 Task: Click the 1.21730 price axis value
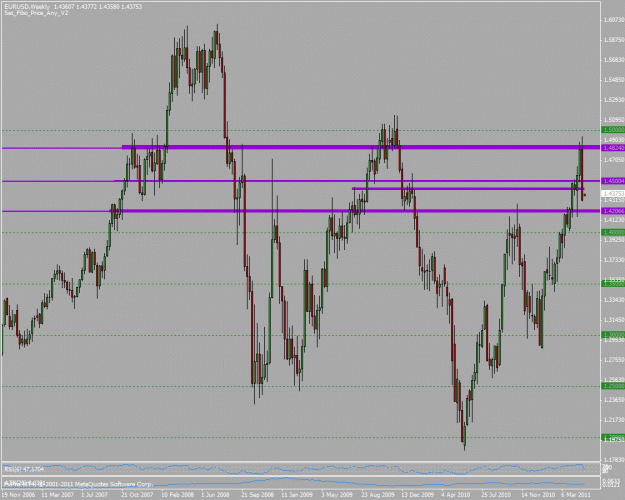click(x=614, y=419)
